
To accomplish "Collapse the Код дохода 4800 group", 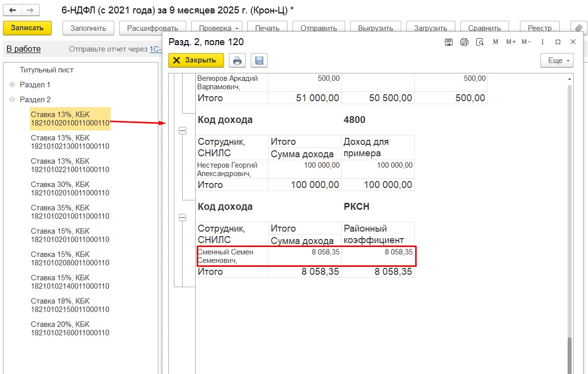I will click(x=182, y=130).
